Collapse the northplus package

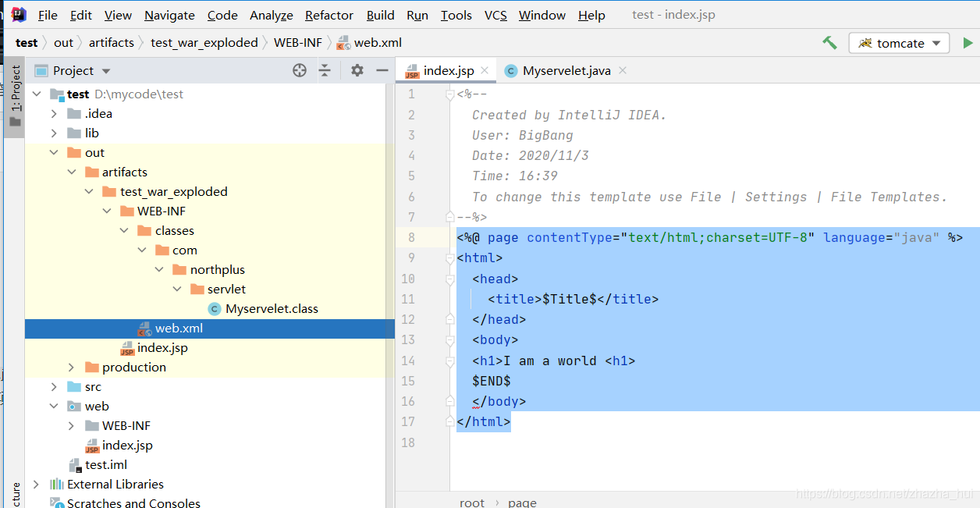tap(159, 270)
